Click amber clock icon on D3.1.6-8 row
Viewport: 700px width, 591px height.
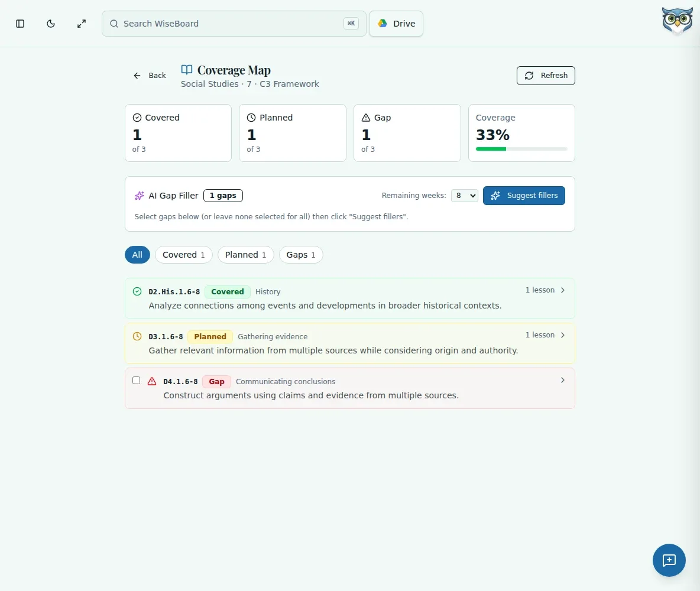coord(137,336)
